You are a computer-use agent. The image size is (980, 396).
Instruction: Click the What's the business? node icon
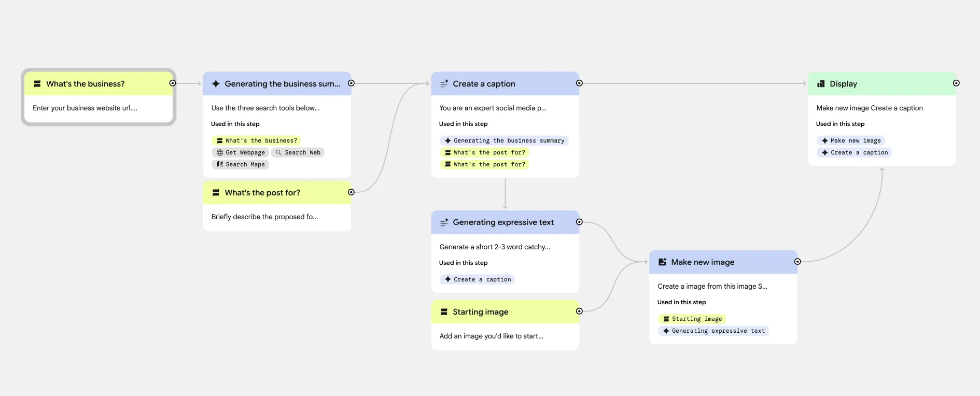[37, 84]
